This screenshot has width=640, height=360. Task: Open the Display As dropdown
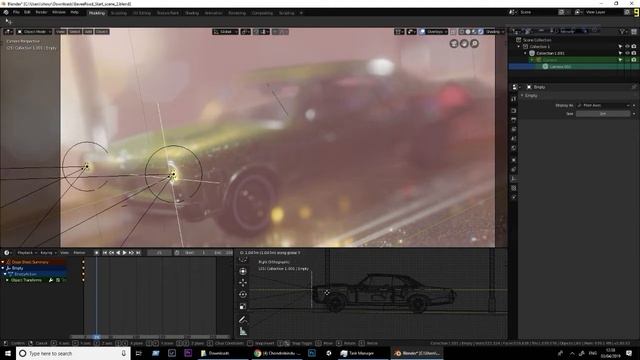pyautogui.click(x=604, y=105)
